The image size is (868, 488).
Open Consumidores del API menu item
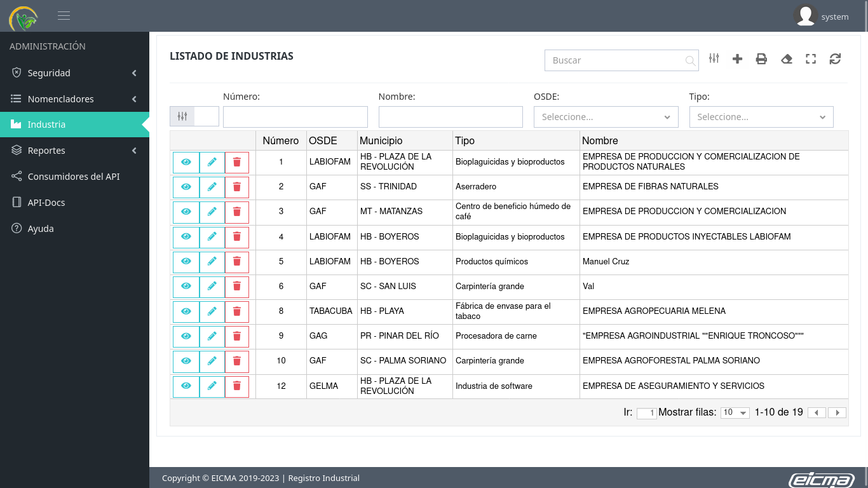pos(74,177)
